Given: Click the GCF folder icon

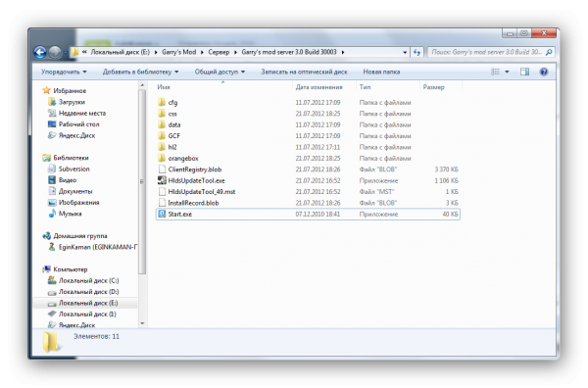Looking at the screenshot, I should point(162,136).
